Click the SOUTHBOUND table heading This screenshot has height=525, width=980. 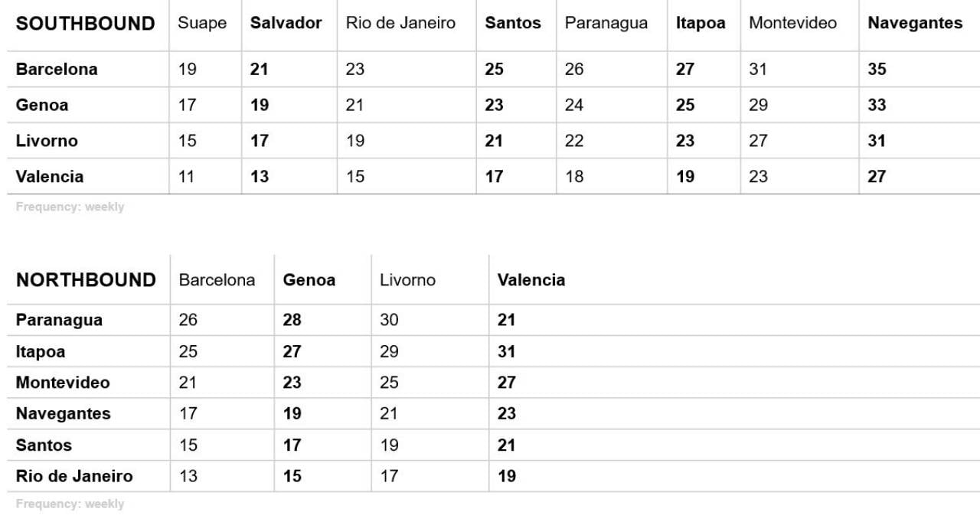(85, 23)
